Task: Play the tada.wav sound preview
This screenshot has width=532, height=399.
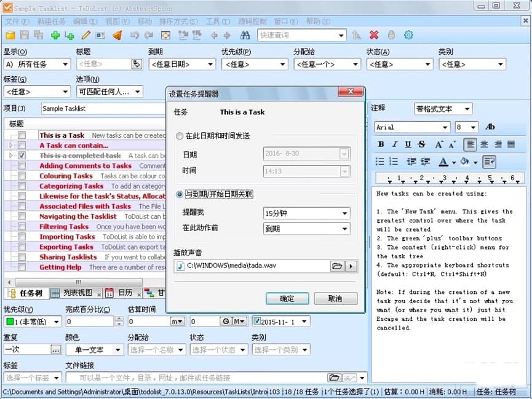Action: 351,266
